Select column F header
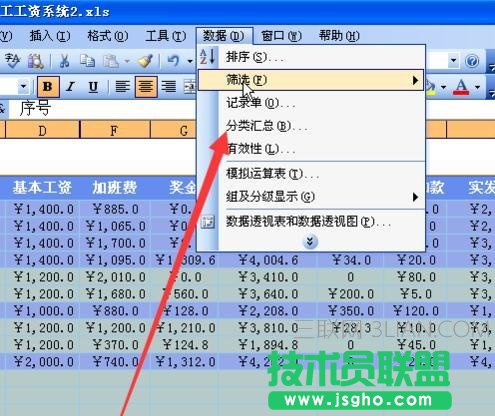The image size is (495, 416). [x=115, y=130]
